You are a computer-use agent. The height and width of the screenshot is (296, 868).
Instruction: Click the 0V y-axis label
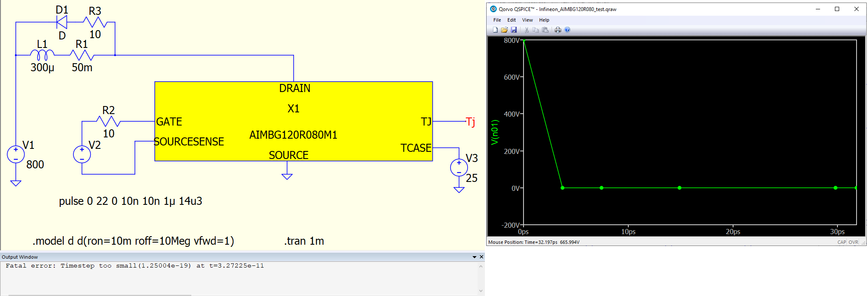point(515,188)
